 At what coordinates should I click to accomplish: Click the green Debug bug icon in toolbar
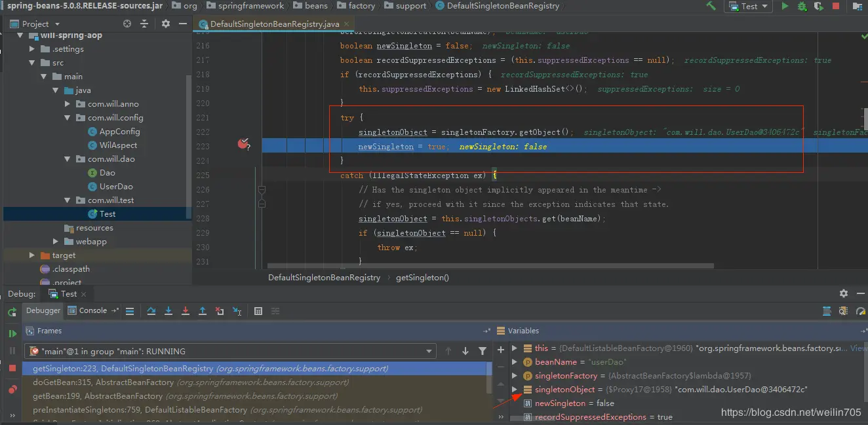(802, 6)
